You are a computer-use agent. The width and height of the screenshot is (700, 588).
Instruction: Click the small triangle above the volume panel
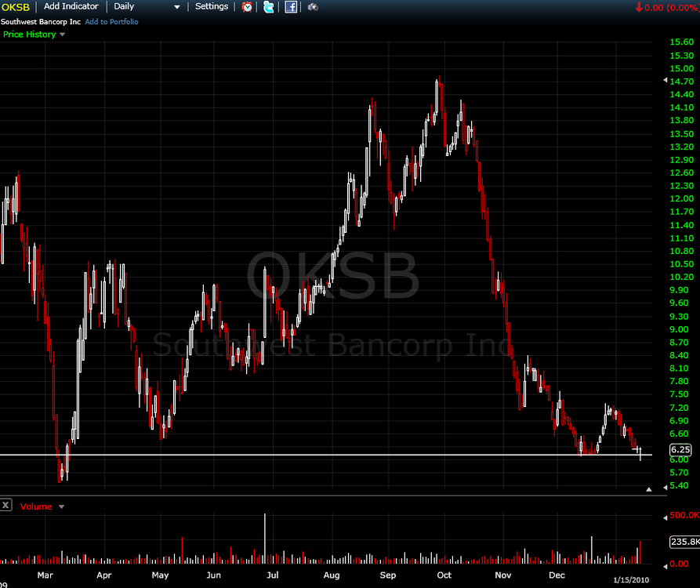[649, 489]
